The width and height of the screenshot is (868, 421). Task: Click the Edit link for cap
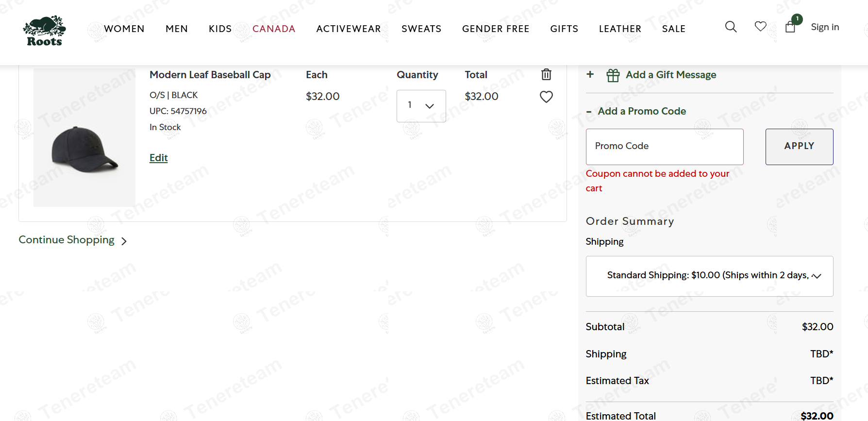[158, 158]
